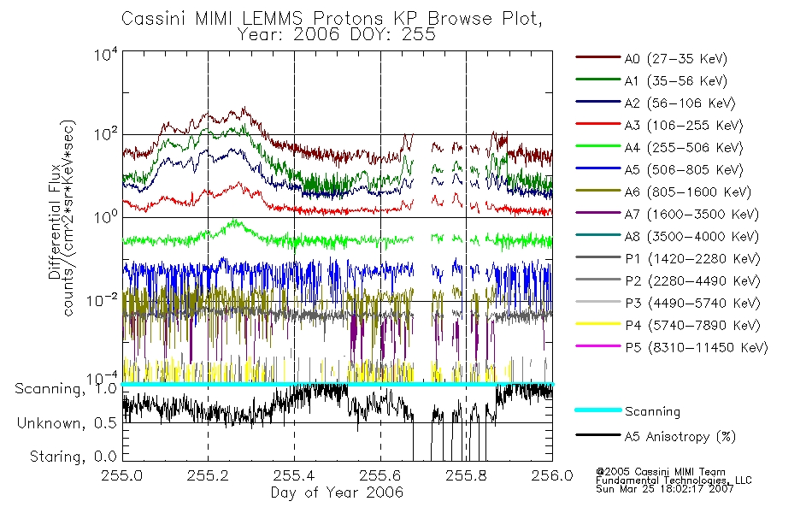Click the A3 (106-255 KeV) legend label
Image resolution: width=812 pixels, height=513 pixels.
click(684, 126)
